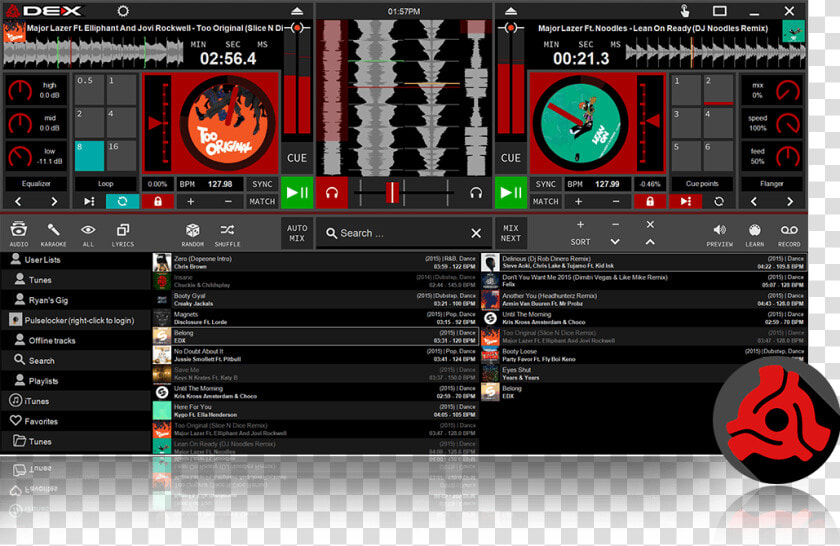The width and height of the screenshot is (840, 546).
Task: Open the settings gear in title bar
Action: coord(123,11)
